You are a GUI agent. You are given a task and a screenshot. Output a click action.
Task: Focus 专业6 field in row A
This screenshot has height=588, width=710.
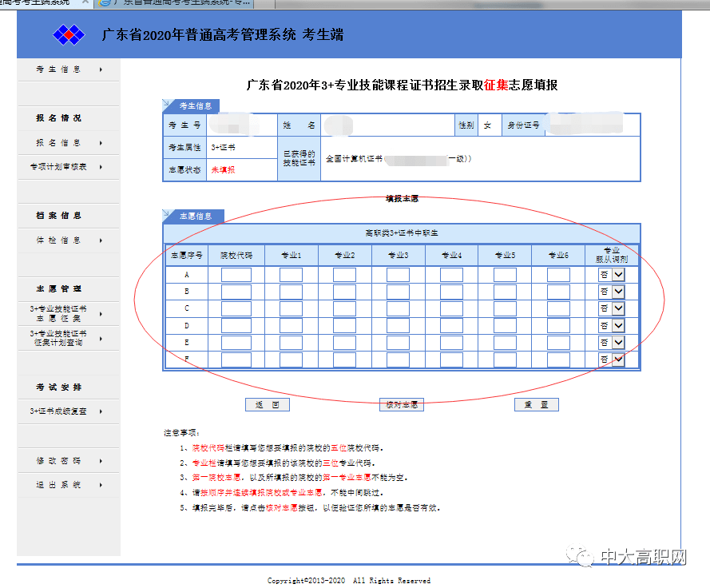coord(557,275)
